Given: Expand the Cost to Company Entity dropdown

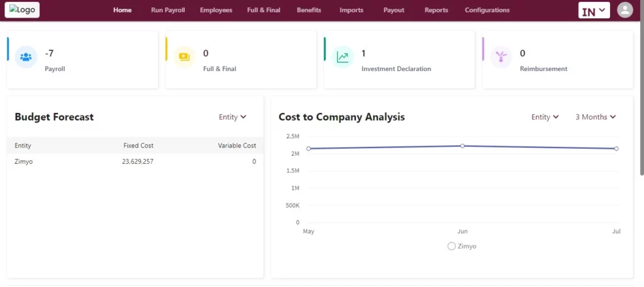Looking at the screenshot, I should click(545, 117).
